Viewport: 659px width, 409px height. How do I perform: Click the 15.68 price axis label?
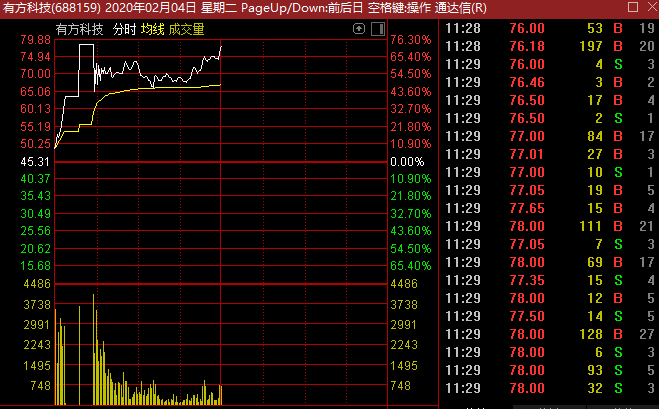35,266
